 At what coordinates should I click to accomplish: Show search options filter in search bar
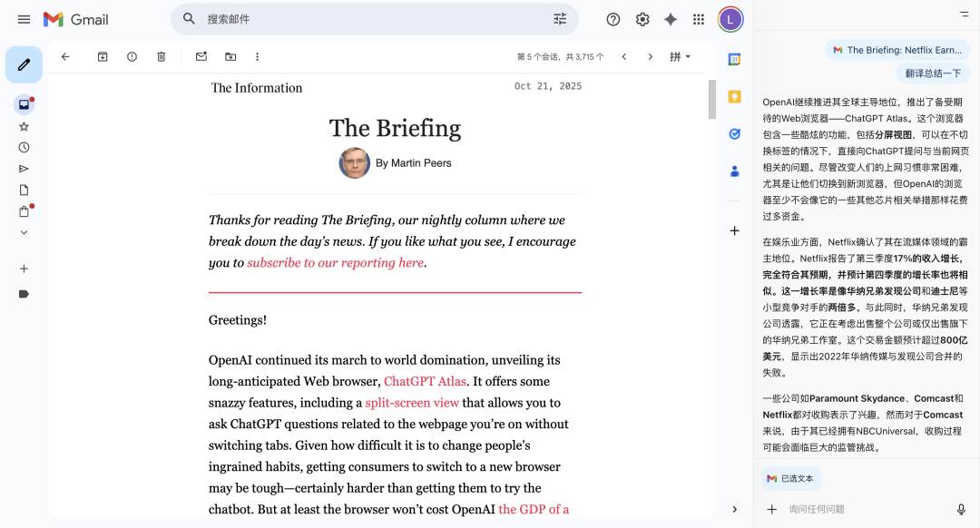560,19
